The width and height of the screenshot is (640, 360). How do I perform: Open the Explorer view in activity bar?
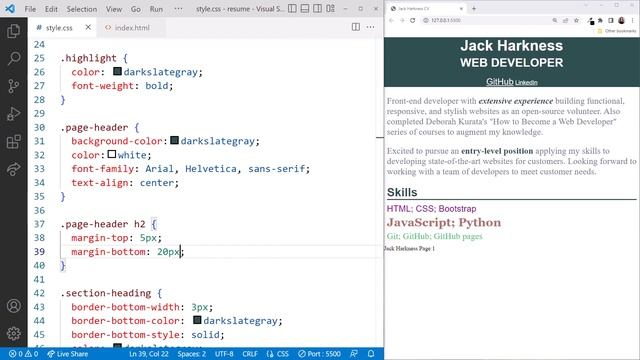tap(13, 31)
